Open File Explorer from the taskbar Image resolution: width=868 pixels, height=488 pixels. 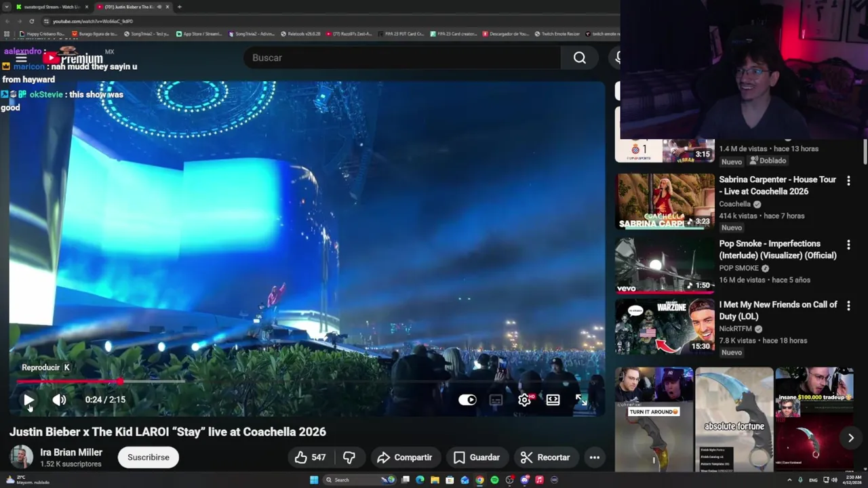coord(435,480)
